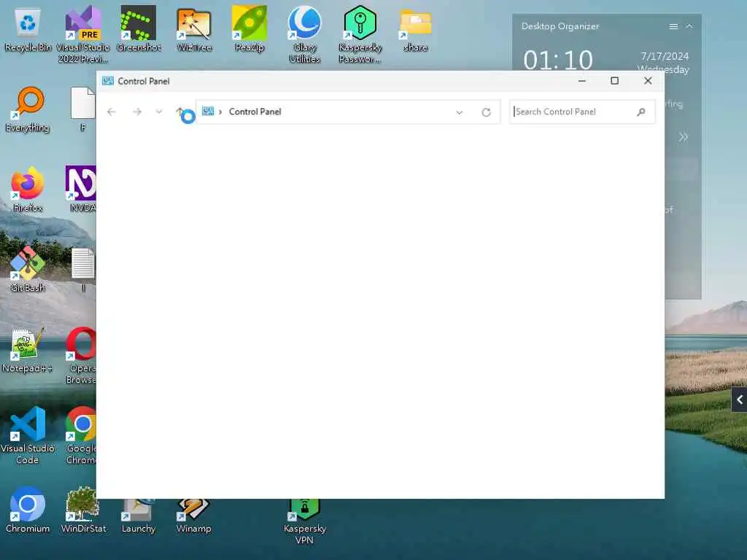Open the Desktop Organizer hamburger menu
The width and height of the screenshot is (747, 560).
pyautogui.click(x=673, y=27)
